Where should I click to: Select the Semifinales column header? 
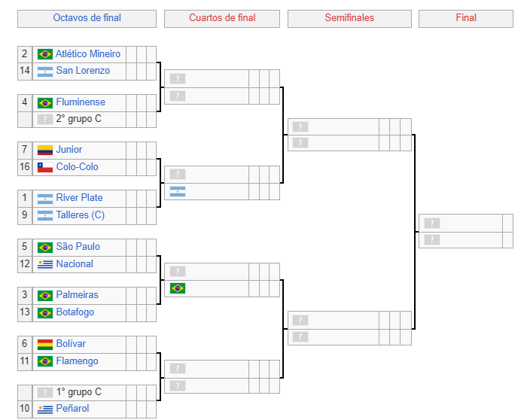[349, 17]
